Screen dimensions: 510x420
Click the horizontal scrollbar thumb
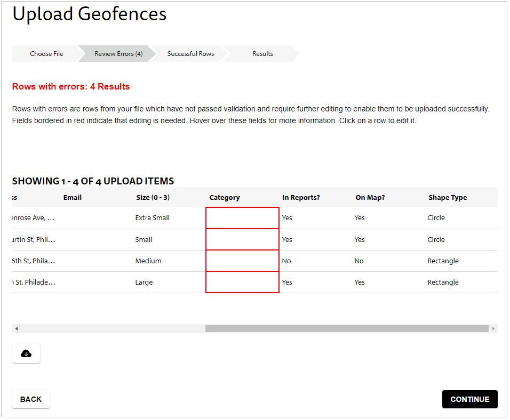(347, 329)
